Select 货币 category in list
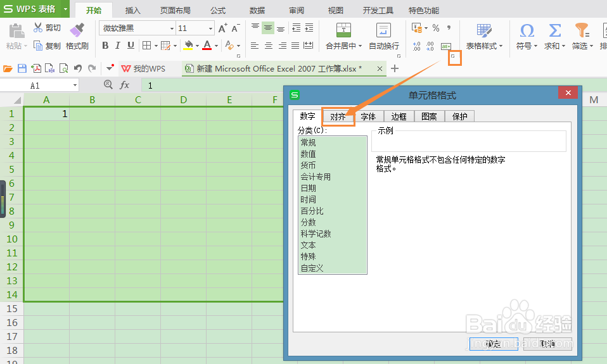 coord(308,165)
